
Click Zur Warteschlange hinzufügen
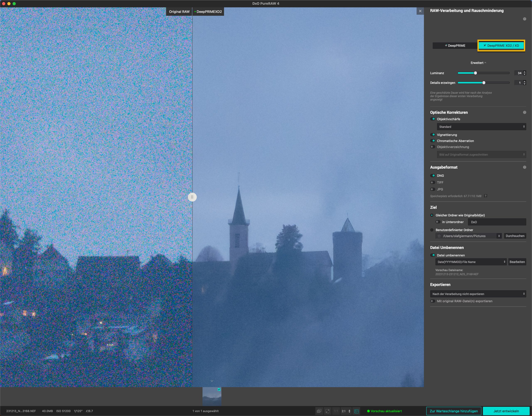(x=454, y=411)
